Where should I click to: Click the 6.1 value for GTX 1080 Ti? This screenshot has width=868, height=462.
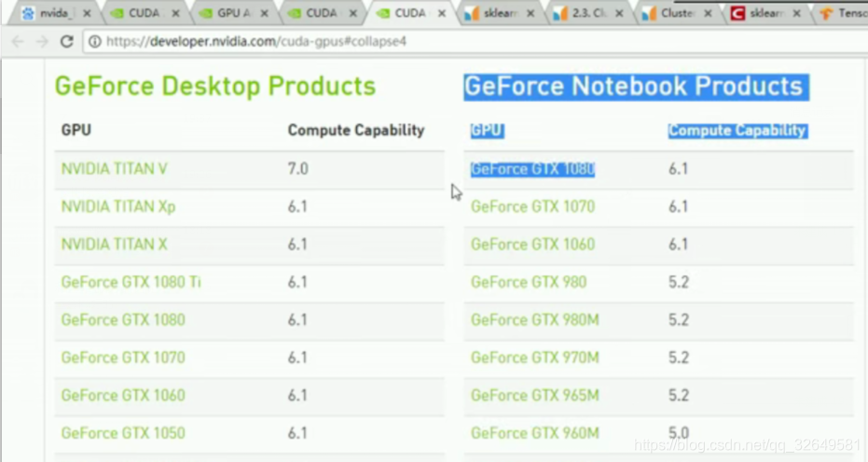click(297, 282)
